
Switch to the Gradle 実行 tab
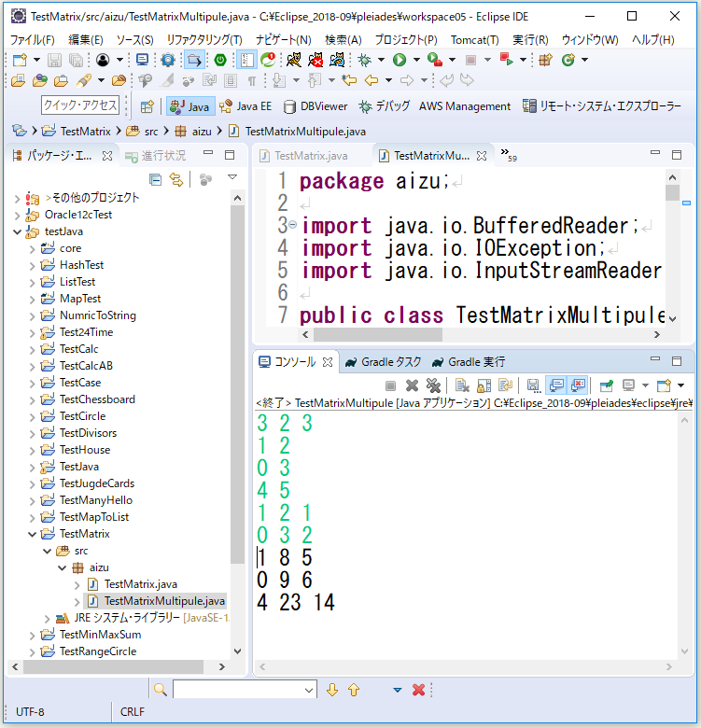coord(468,362)
